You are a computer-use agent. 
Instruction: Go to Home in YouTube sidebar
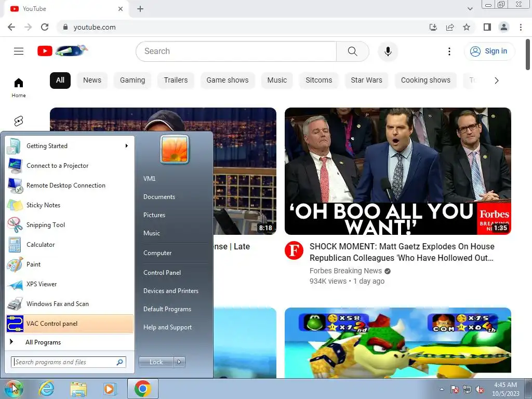(19, 87)
